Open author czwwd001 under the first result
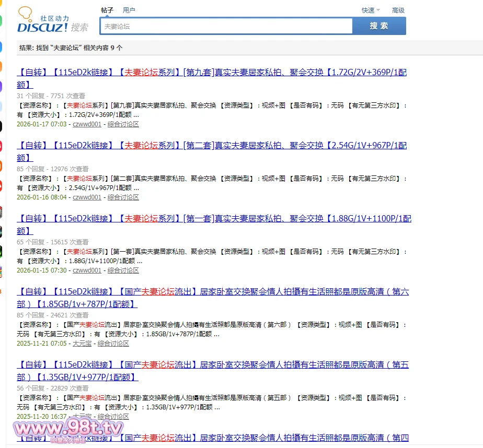The image size is (483, 448). (87, 124)
